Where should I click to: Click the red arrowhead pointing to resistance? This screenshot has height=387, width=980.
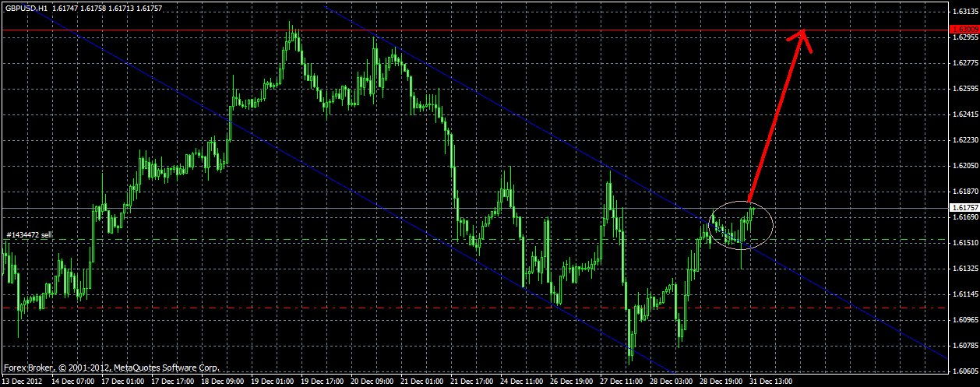click(x=802, y=39)
